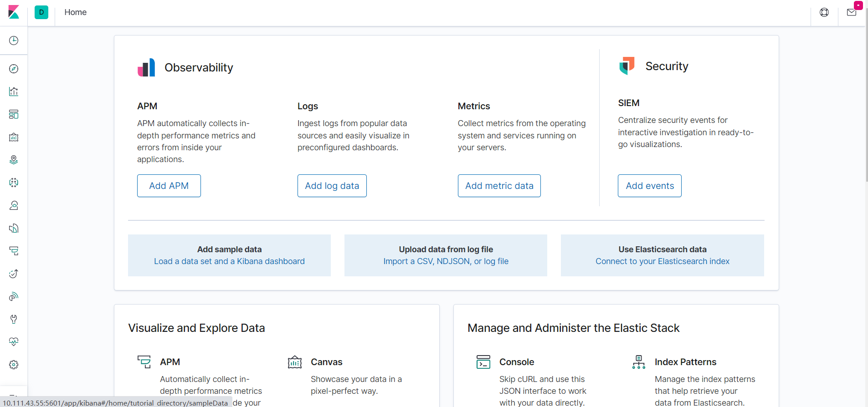This screenshot has width=868, height=407.
Task: Open the Visualize app in sidebar
Action: pos(14,92)
